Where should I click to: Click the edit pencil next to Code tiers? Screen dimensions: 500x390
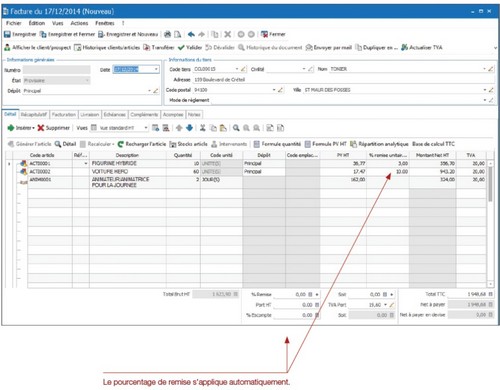pyautogui.click(x=243, y=69)
